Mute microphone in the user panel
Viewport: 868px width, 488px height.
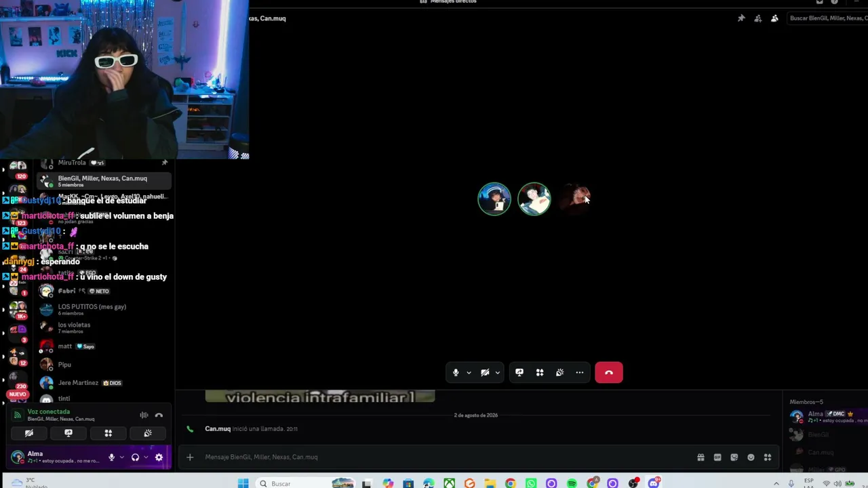pos(112,457)
